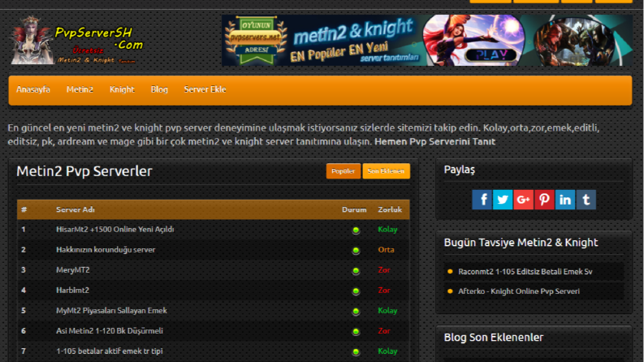This screenshot has height=362, width=644.
Task: Open the metin2 & knight banner ad
Action: coord(426,41)
